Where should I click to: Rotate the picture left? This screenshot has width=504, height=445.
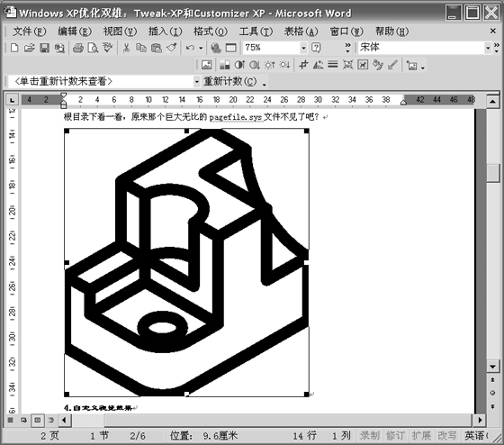click(x=318, y=65)
